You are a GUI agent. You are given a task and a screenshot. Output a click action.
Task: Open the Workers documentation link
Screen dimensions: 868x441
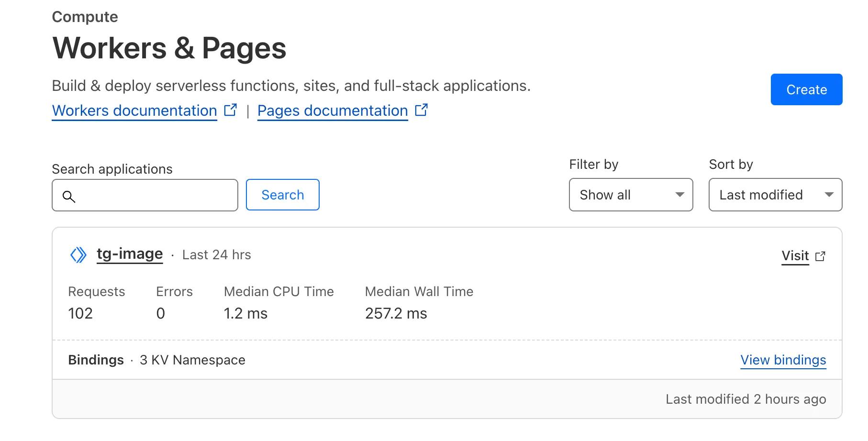134,110
